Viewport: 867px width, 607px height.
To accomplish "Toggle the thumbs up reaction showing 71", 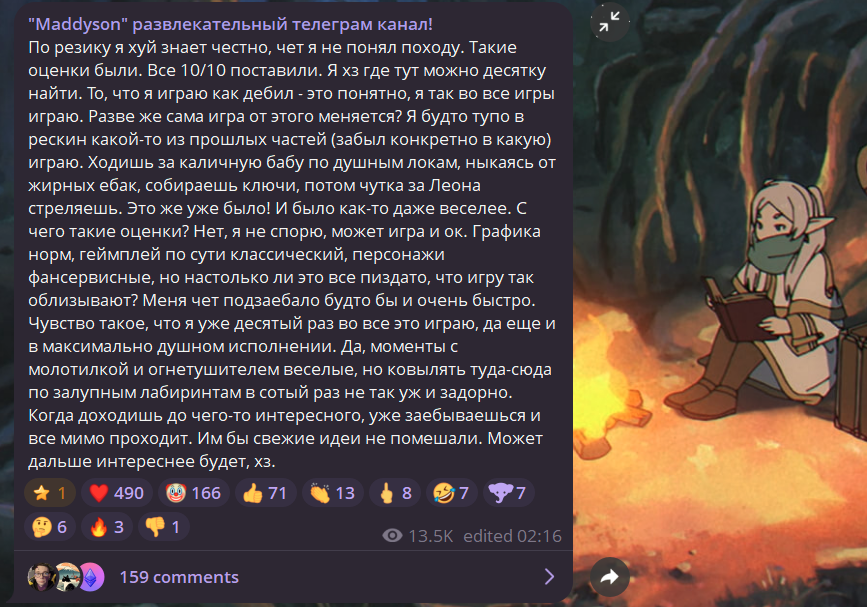I will click(265, 493).
